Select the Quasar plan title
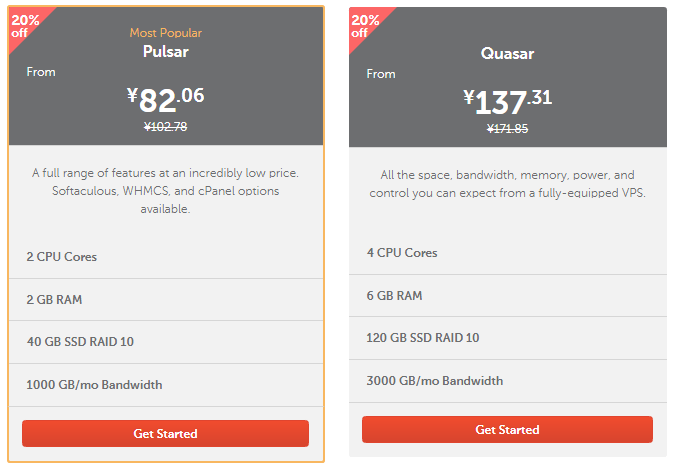Viewport: 678px width, 465px height. (507, 54)
